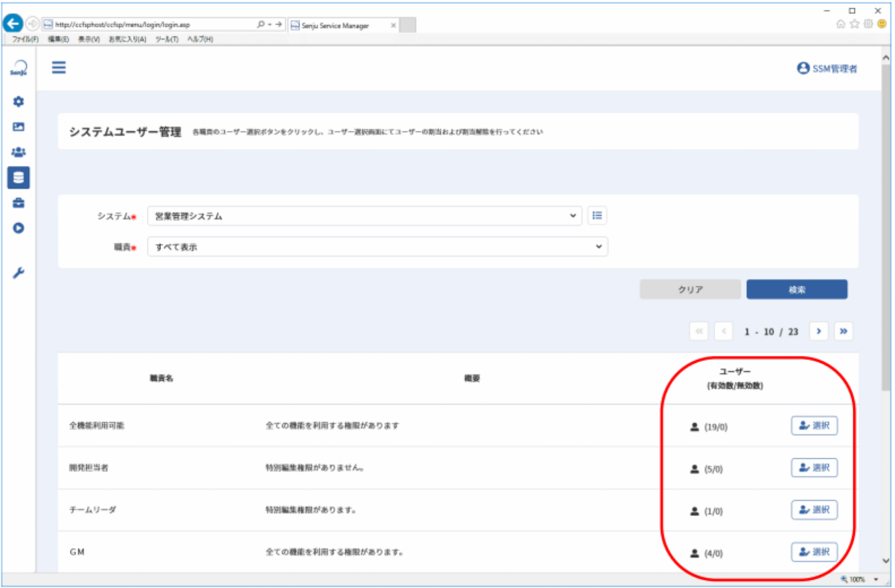Screen dimensions: 895x588
Task: Open the monitor chart sidebar icon
Action: (x=19, y=127)
